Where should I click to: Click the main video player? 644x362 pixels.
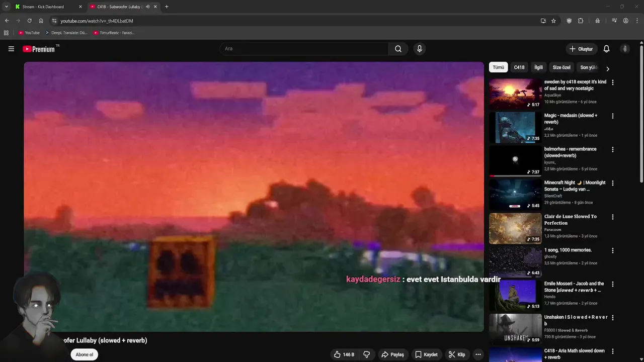coord(254,197)
